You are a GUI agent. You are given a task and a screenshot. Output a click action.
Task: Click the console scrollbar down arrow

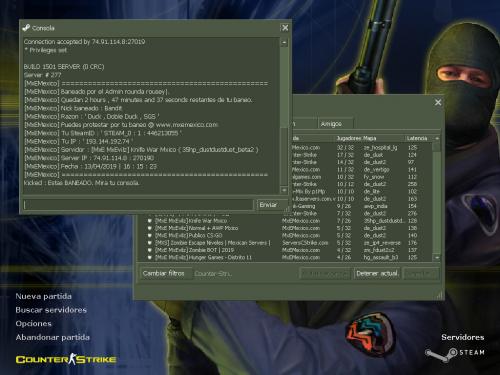284,190
